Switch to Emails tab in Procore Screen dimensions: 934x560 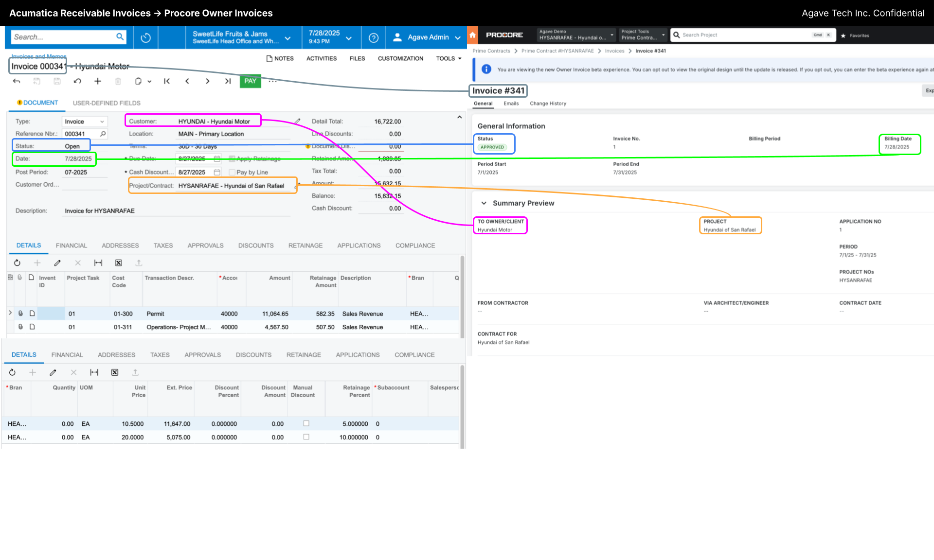pos(511,104)
